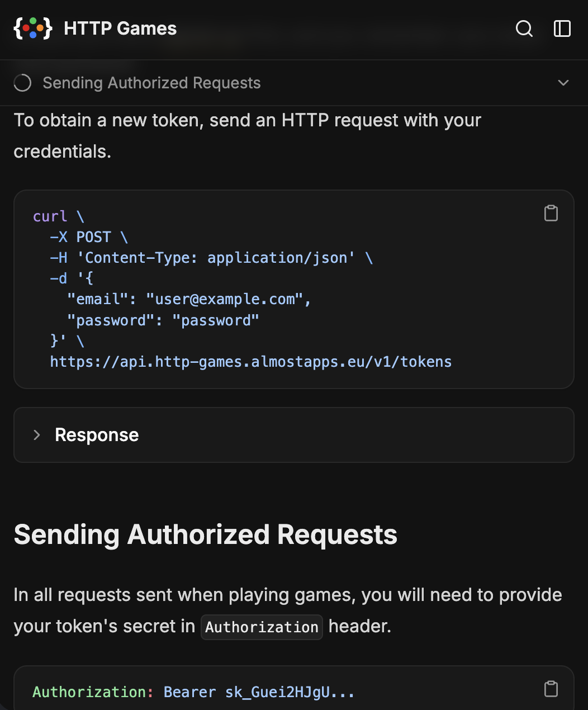
Task: Click the "To obtain a new token" paragraph
Action: 247,135
